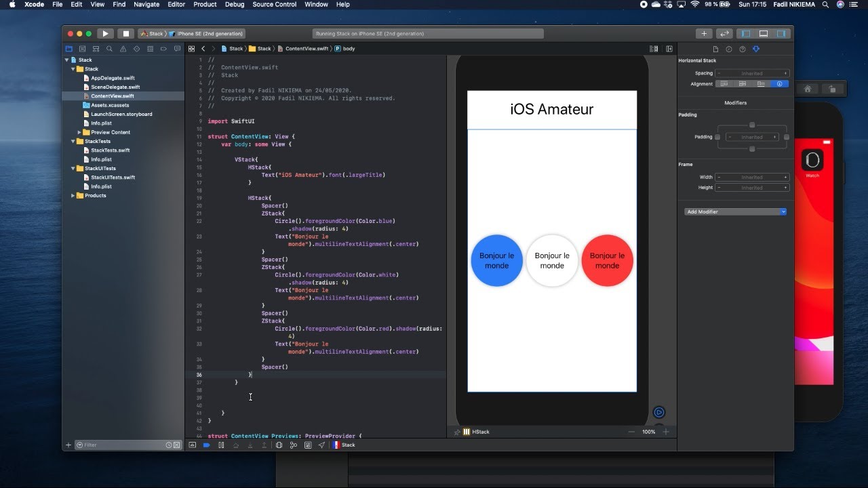Viewport: 868px width, 488px height.
Task: Pause program execution in debug bar
Action: (x=221, y=445)
